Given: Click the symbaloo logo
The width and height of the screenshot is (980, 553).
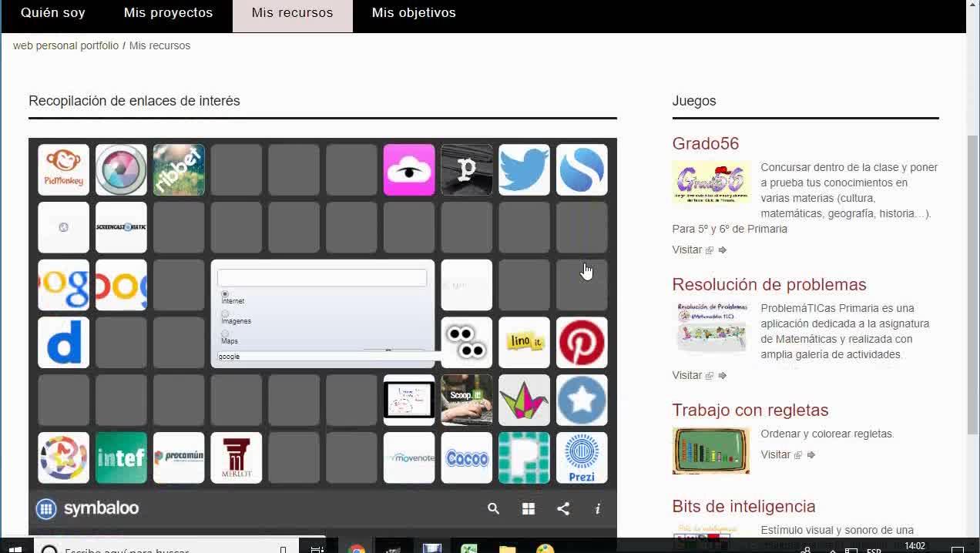Looking at the screenshot, I should [x=88, y=508].
